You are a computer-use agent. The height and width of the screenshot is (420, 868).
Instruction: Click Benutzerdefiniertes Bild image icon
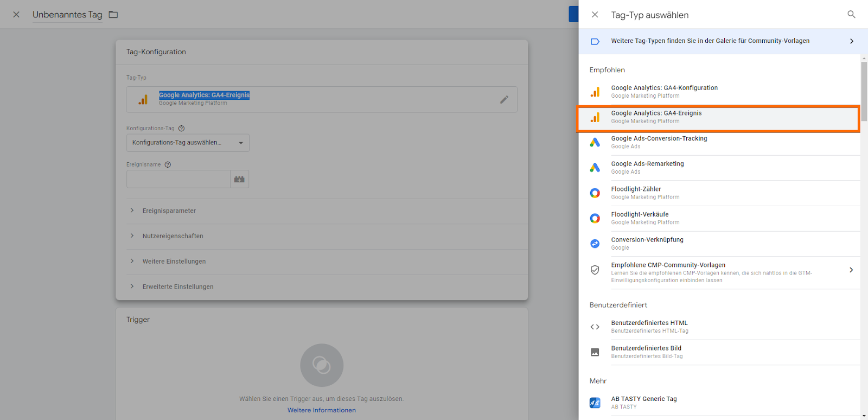(x=595, y=352)
